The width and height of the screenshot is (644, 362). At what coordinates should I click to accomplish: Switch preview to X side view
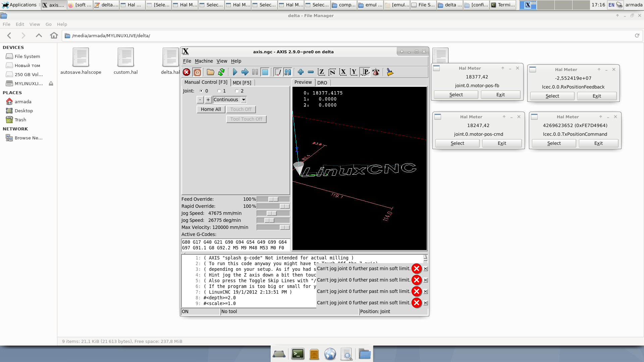pyautogui.click(x=343, y=72)
